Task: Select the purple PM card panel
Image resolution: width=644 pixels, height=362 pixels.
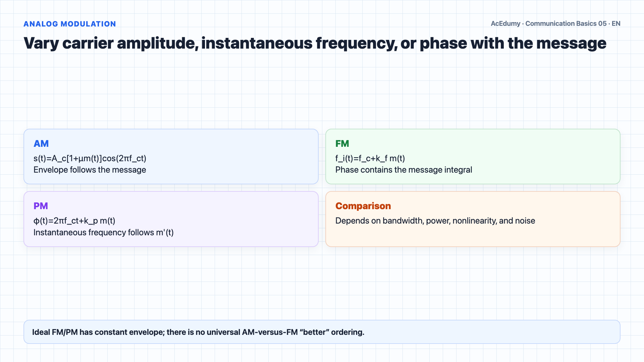Action: point(171,219)
